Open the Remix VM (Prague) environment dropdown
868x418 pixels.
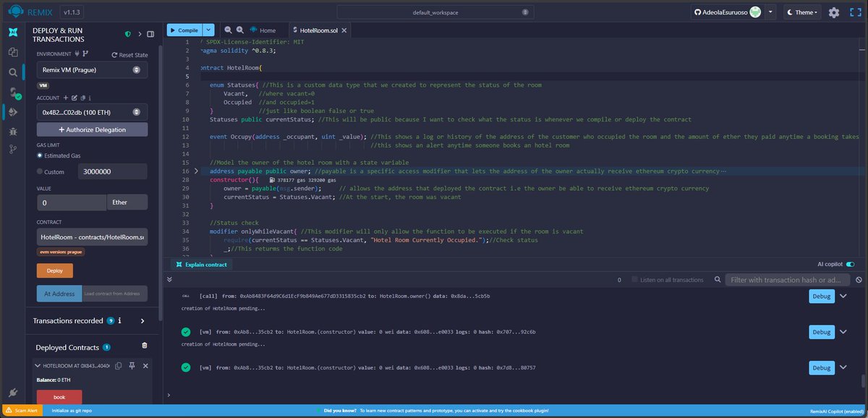[91, 69]
